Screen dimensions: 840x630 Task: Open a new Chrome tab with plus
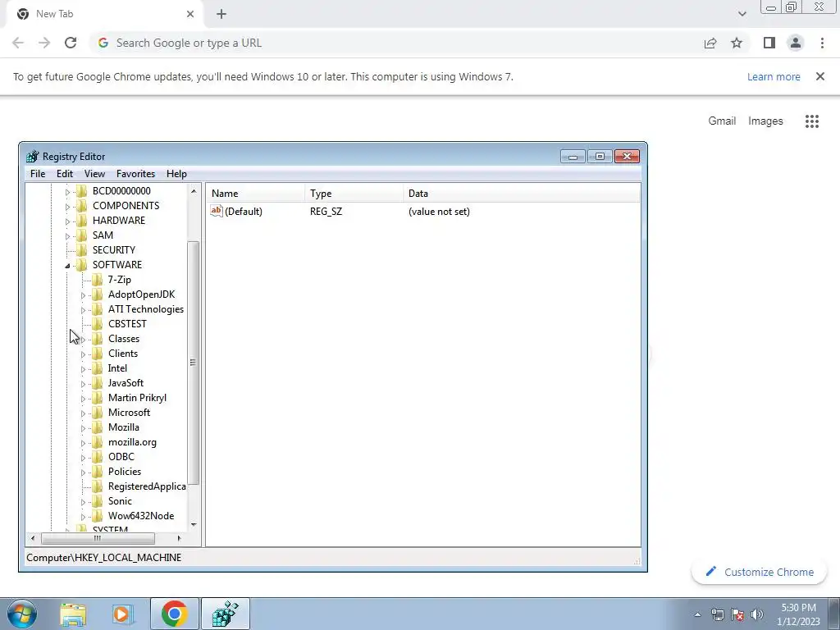(221, 14)
